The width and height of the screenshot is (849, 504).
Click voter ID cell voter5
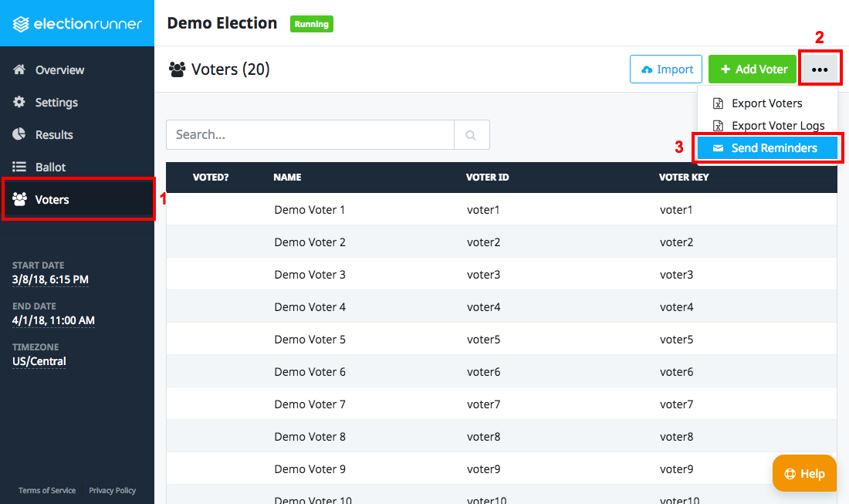(483, 340)
